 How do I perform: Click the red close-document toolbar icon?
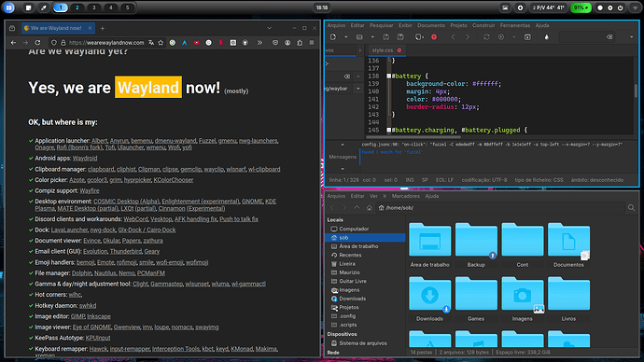[x=434, y=37]
